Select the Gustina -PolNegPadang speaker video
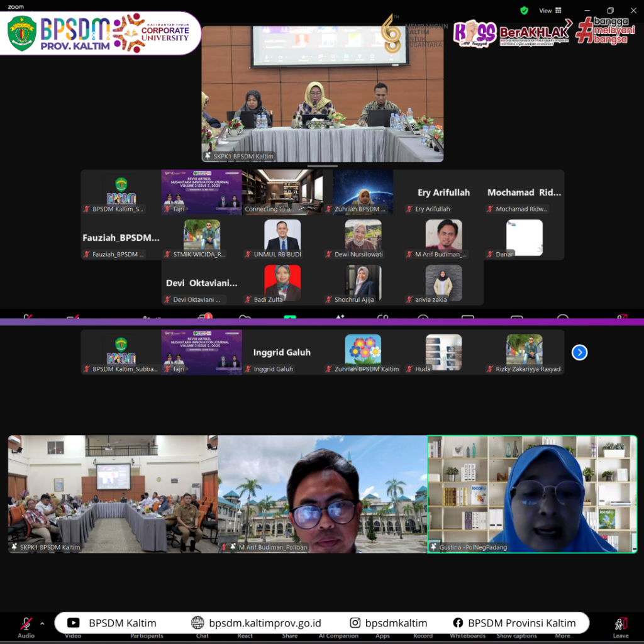The width and height of the screenshot is (644, 644). tap(532, 494)
